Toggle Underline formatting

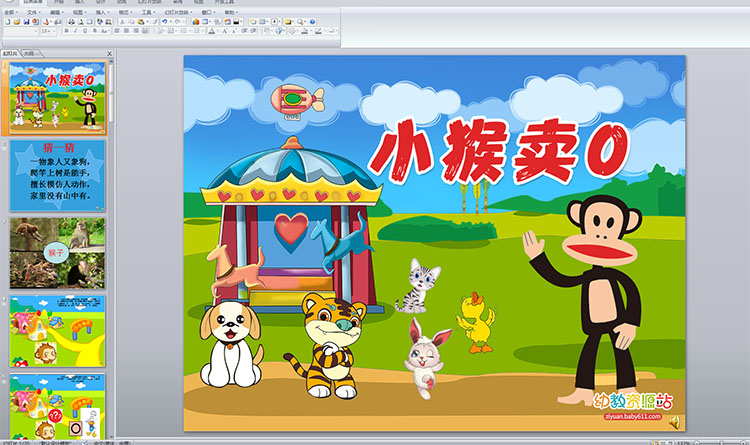85,31
